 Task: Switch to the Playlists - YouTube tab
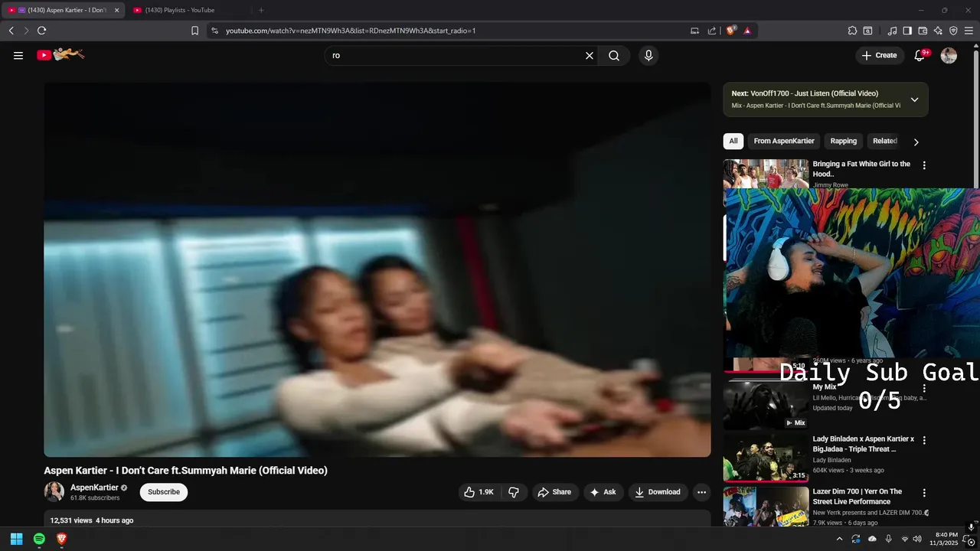186,10
